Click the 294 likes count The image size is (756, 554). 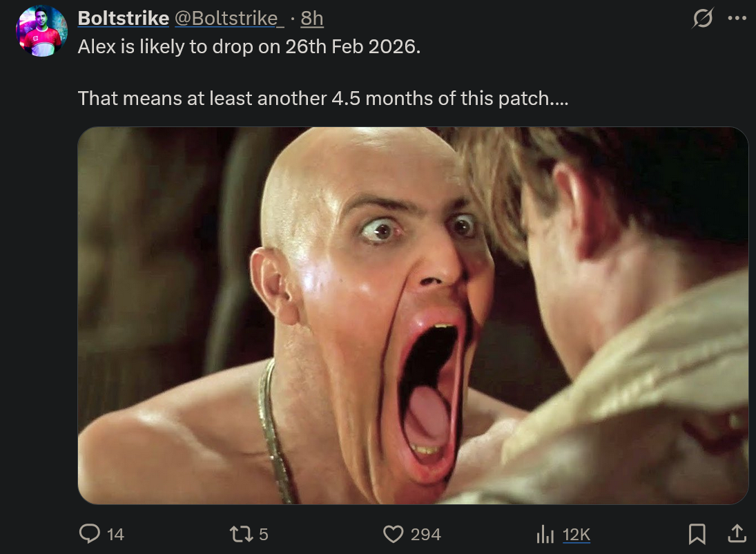(x=426, y=535)
